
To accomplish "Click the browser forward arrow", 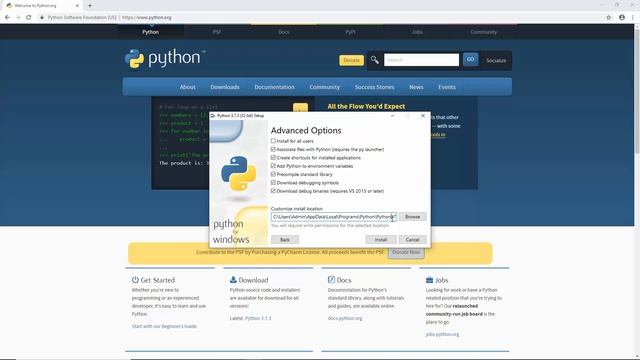I will coord(18,18).
